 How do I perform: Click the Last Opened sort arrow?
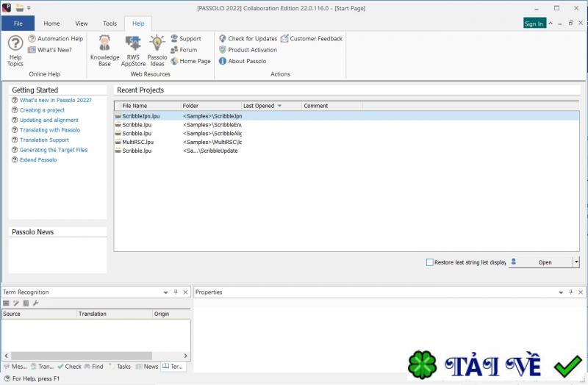[279, 106]
